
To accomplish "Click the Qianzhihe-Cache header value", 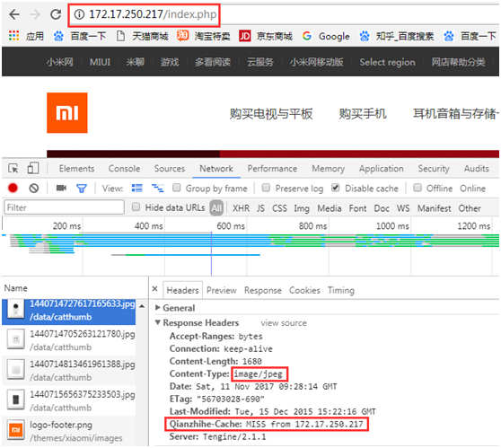I will click(304, 424).
